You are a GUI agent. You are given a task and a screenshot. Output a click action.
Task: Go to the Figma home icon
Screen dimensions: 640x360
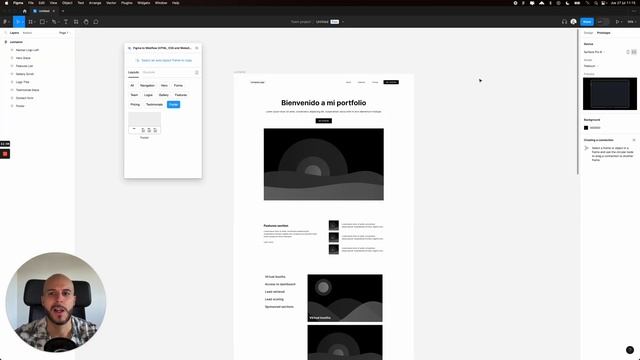[x=24, y=11]
